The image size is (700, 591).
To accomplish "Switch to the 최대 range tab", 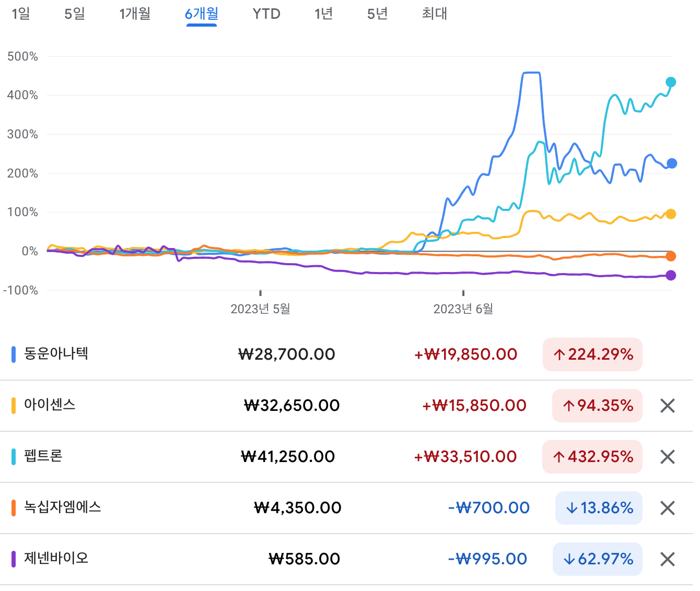I will (x=435, y=14).
